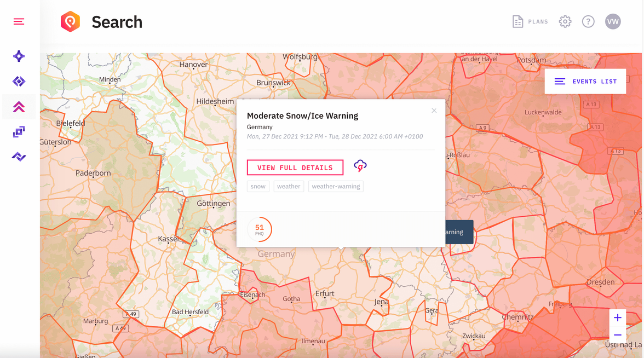Screen dimensions: 644x358
Task: Open the Plans document icon in the header
Action: [518, 21]
